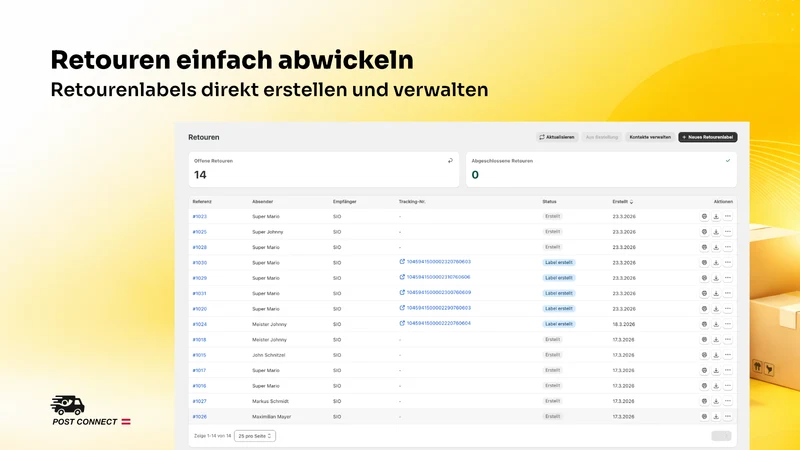Click the round action icon in row #1029
This screenshot has height=450, width=800.
pos(704,278)
